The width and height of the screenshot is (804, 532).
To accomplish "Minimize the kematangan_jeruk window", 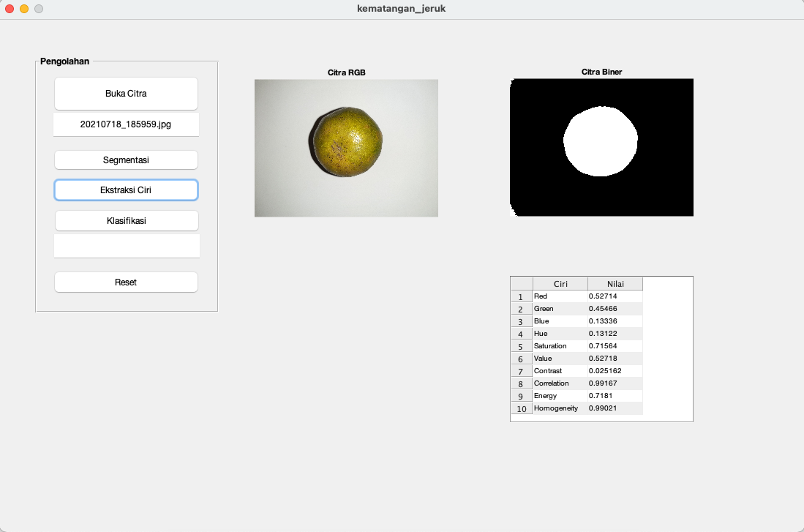I will pyautogui.click(x=24, y=9).
